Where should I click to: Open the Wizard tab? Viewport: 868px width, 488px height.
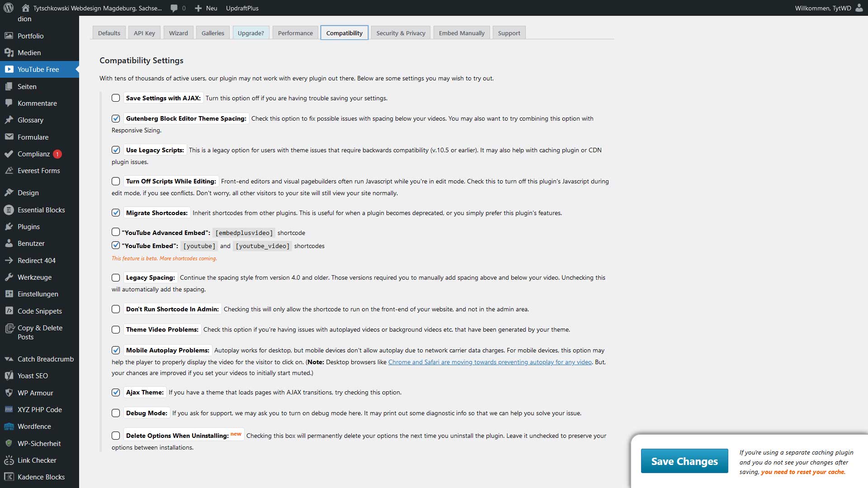click(x=179, y=33)
